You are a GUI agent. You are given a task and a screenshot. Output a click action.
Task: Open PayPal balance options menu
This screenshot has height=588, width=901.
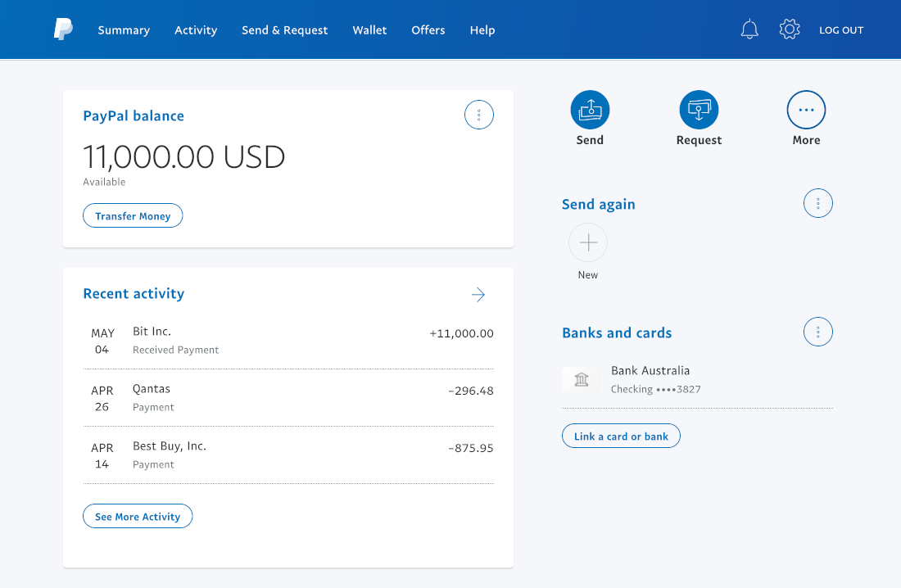point(478,115)
